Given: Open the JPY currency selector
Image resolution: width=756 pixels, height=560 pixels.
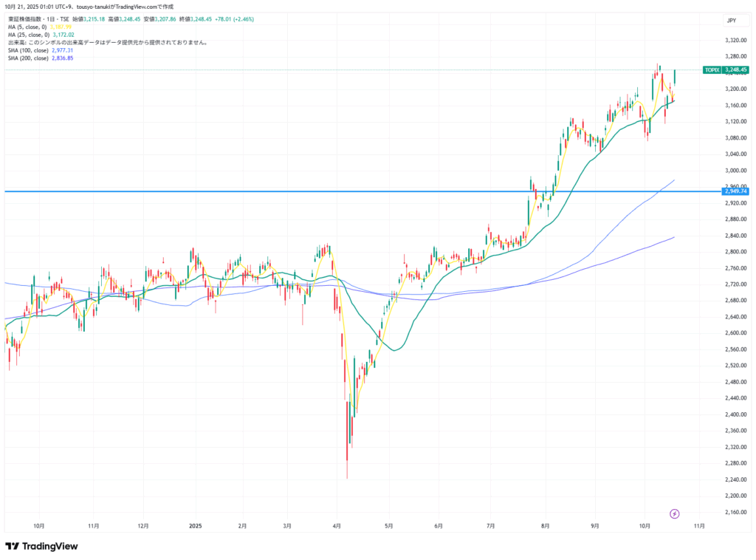Looking at the screenshot, I should (731, 21).
